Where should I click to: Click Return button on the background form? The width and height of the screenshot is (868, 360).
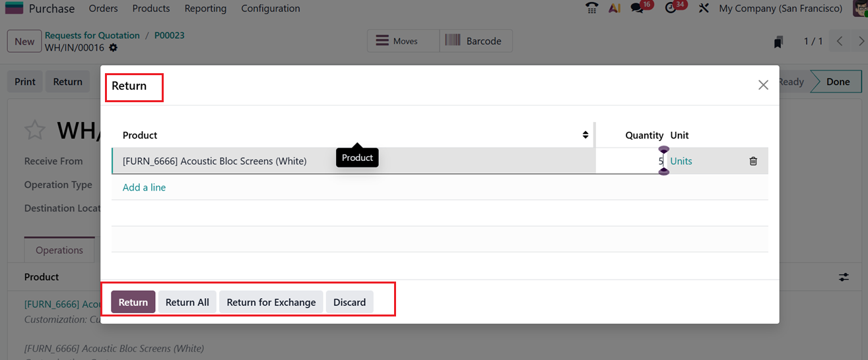click(x=67, y=82)
